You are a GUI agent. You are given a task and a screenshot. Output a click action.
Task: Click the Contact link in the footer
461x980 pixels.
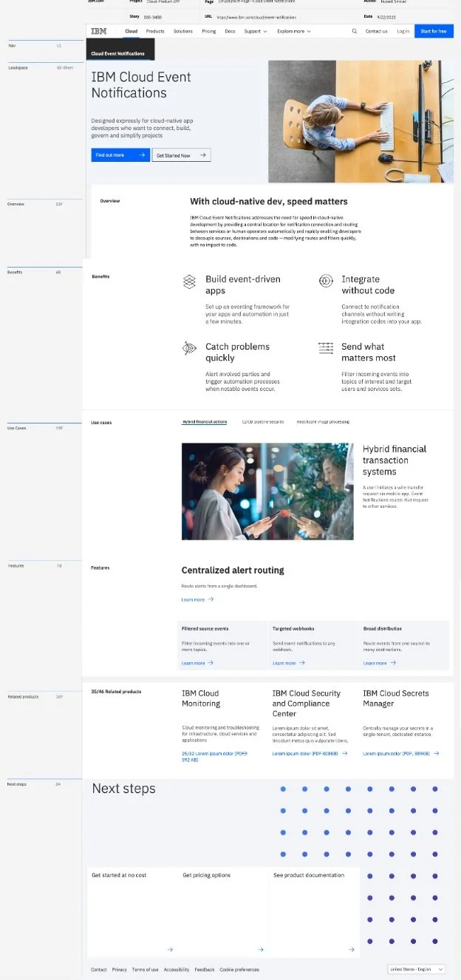tap(99, 970)
